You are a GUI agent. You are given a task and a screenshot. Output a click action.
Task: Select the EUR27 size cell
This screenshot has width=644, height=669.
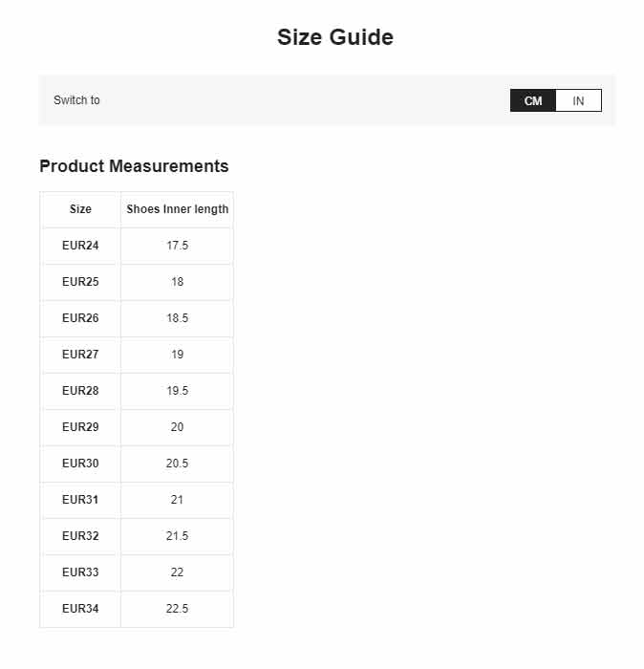point(80,355)
